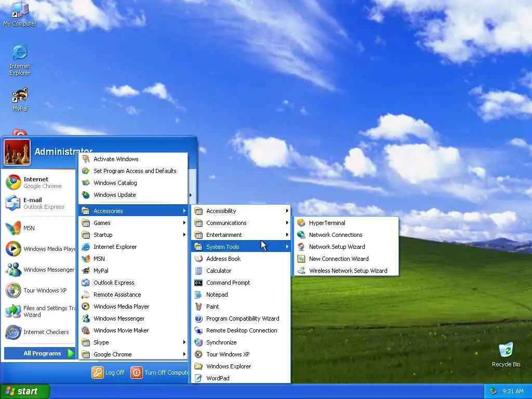Open MSN butterfly icon in the start menu left pane
The width and height of the screenshot is (532, 399).
click(13, 228)
